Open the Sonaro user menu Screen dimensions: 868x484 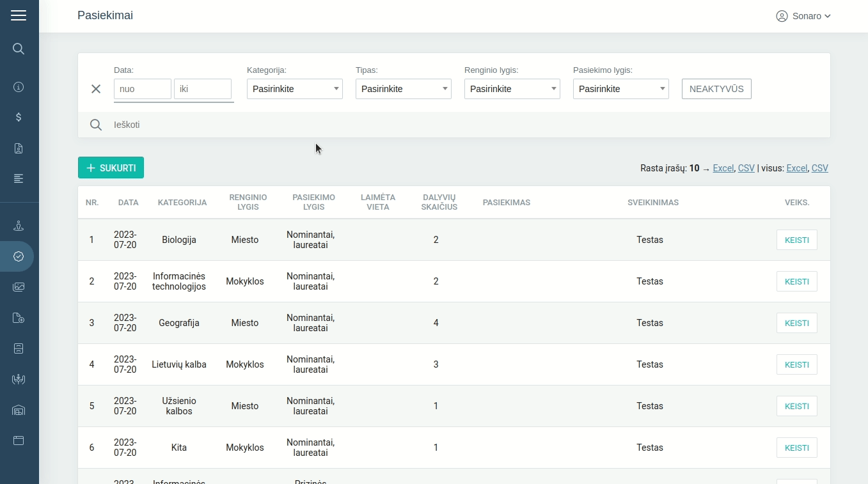point(803,16)
